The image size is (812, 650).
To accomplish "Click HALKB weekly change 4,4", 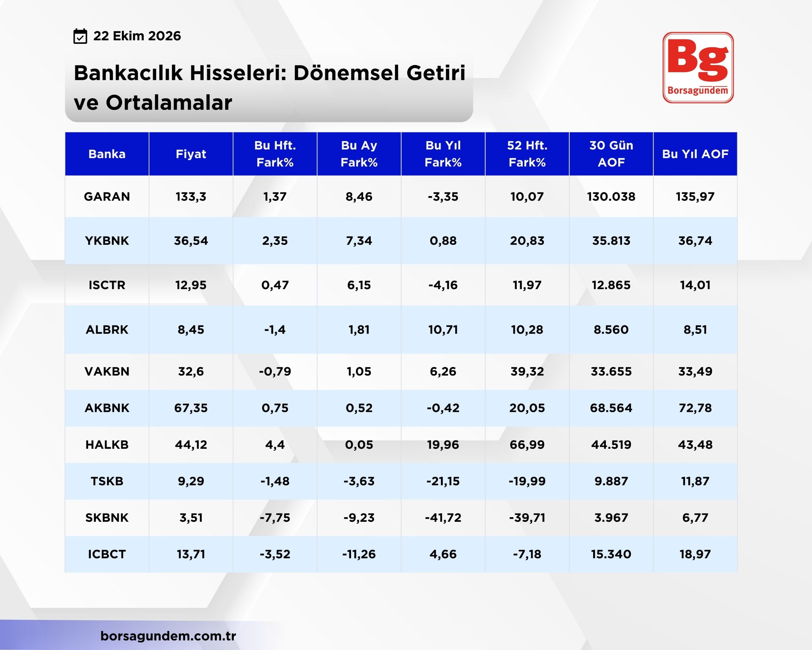I will [275, 445].
